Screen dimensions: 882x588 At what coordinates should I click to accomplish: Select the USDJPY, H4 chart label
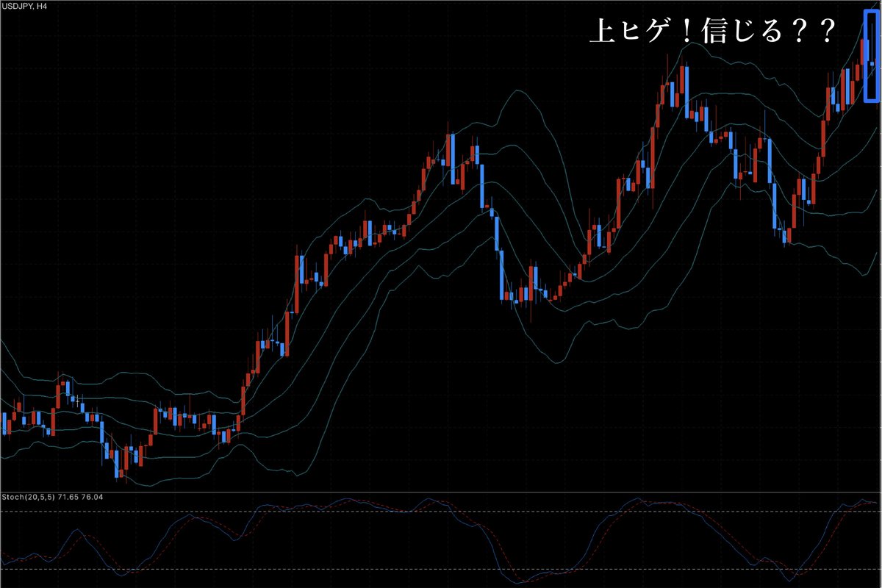tap(26, 5)
